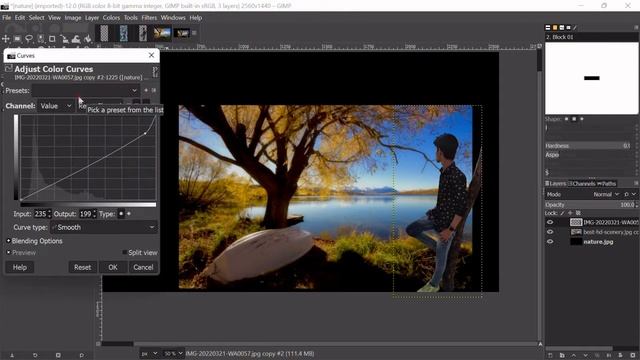Click the Help button in Curves dialog

click(20, 267)
